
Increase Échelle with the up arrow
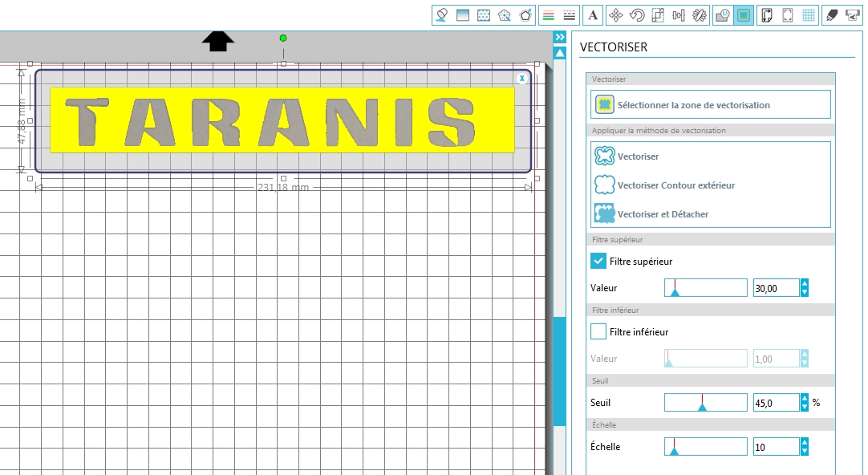coord(805,442)
